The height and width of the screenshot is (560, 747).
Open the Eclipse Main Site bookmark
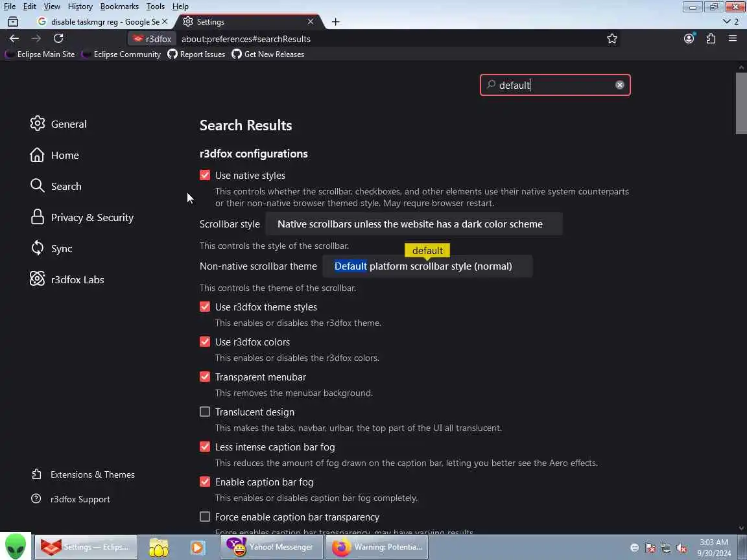40,54
